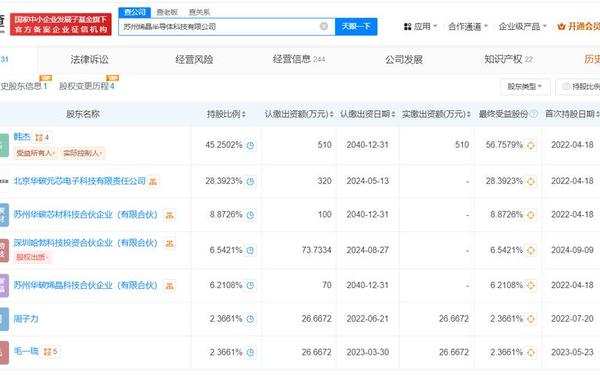Open equity structure icon beside 北京华碳元芯
Screen dimensions: 600x375
(153, 181)
